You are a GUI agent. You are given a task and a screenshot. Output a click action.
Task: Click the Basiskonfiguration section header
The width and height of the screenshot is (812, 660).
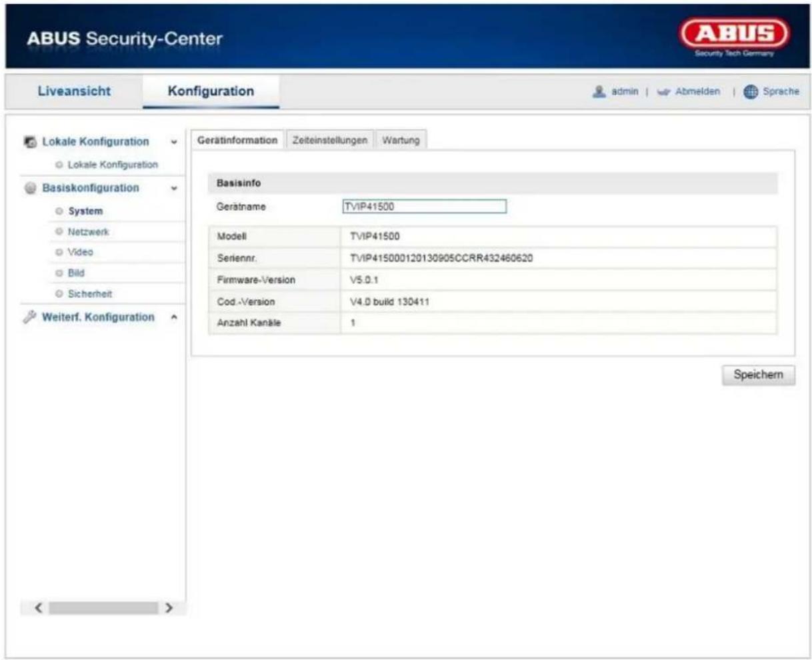(x=91, y=188)
